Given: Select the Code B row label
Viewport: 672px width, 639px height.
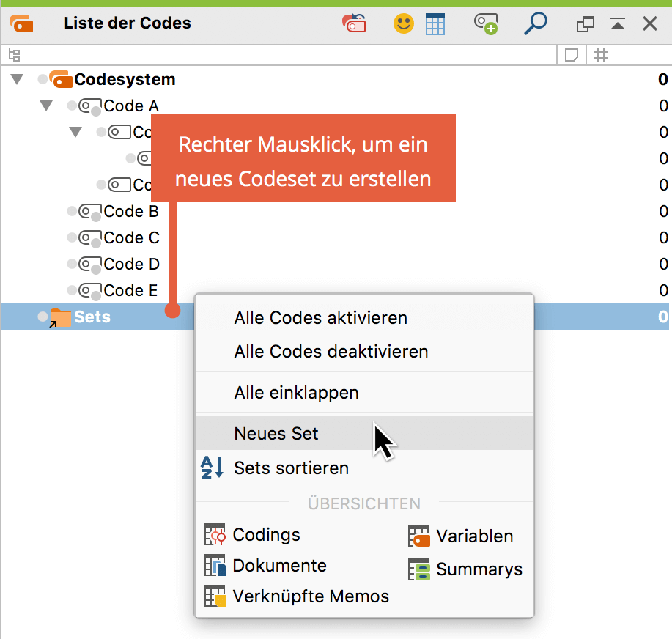Looking at the screenshot, I should coord(131,211).
